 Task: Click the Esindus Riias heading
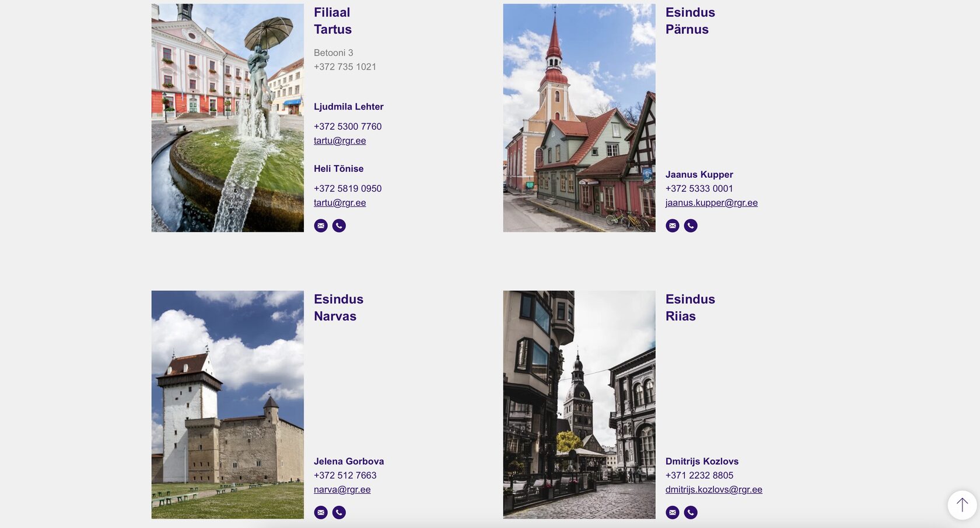(x=690, y=308)
